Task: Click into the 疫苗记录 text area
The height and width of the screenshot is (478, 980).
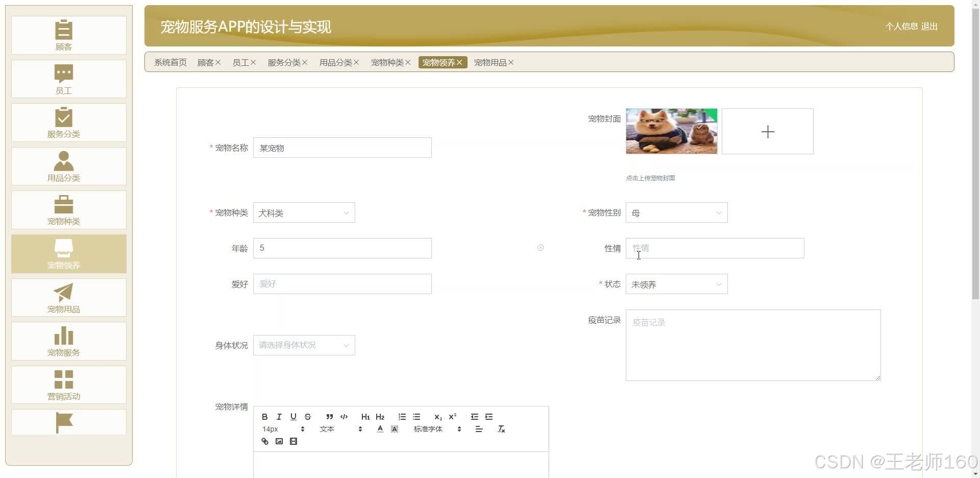Action: (753, 345)
